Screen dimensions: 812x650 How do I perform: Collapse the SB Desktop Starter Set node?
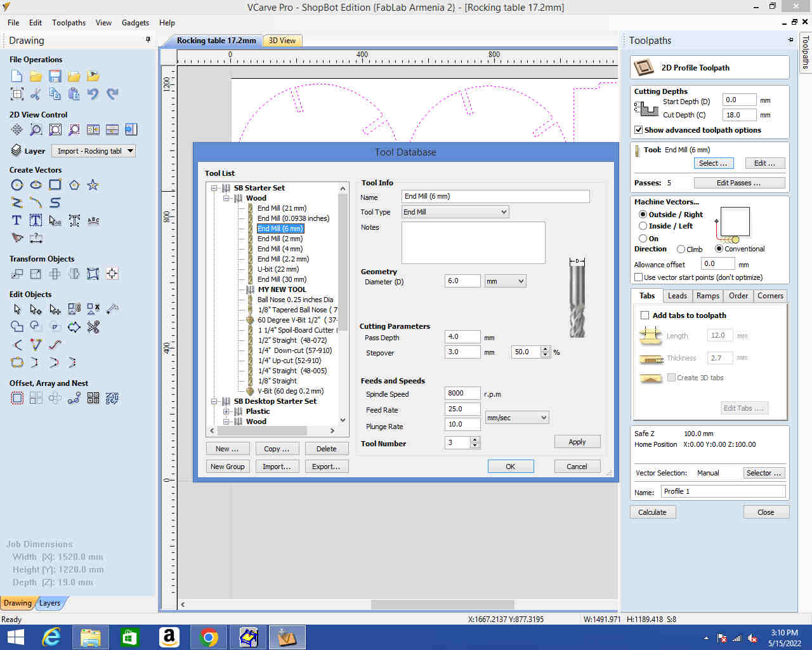(x=214, y=401)
